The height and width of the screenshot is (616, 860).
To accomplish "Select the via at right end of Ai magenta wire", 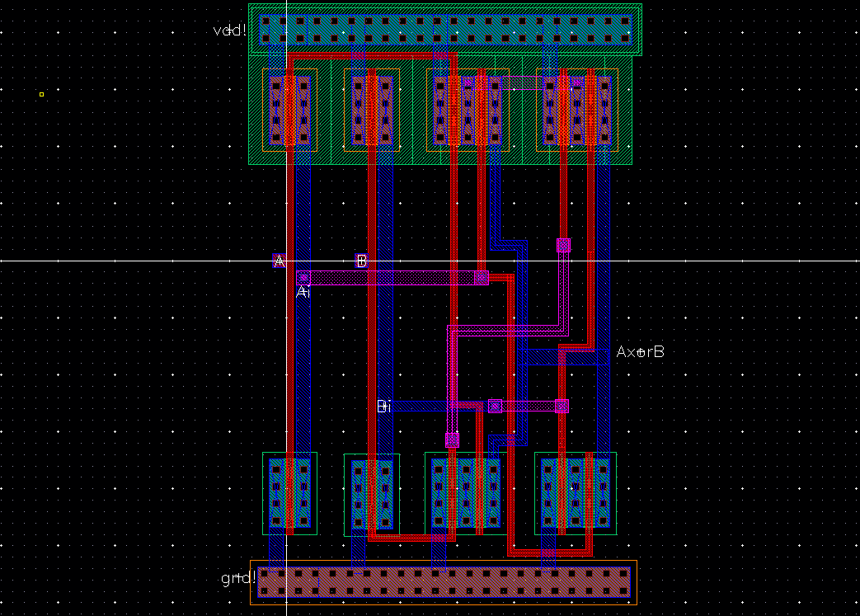I will [x=481, y=278].
